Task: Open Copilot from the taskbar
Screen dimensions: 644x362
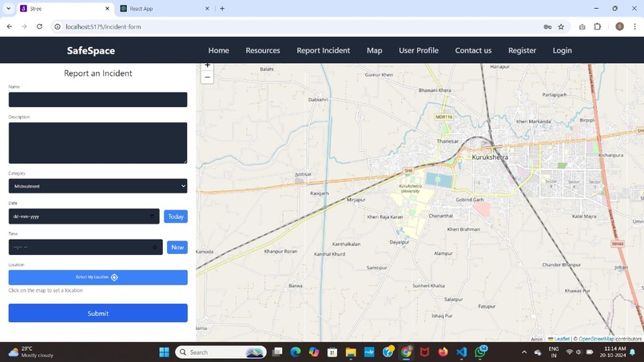Action: pos(314,352)
